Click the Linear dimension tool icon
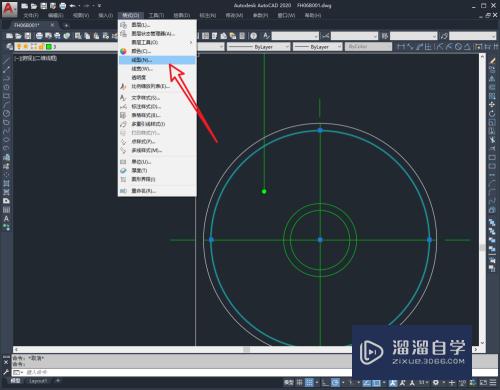 point(401,47)
